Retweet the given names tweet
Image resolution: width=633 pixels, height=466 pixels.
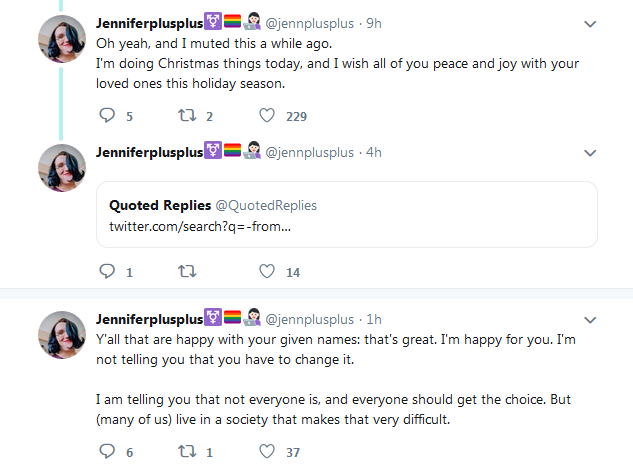pyautogui.click(x=186, y=452)
